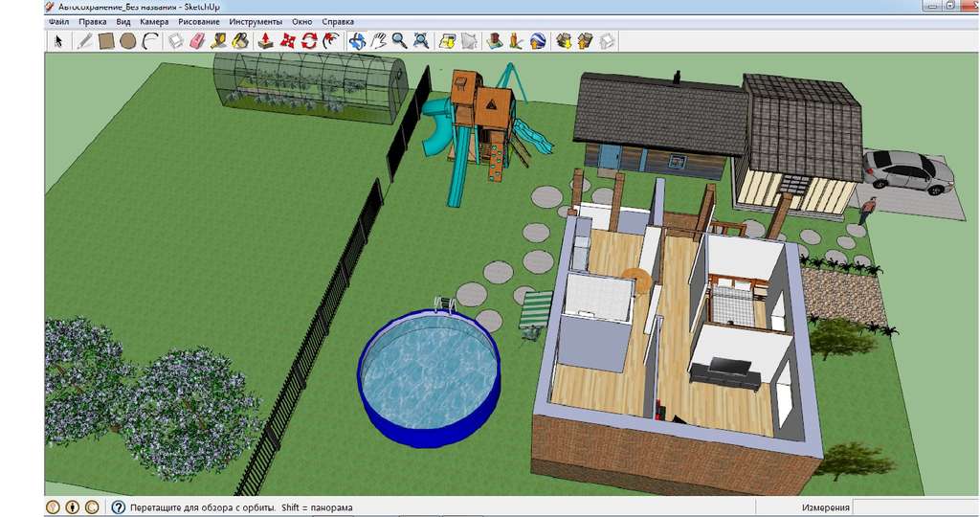Choose the Move tool with red arrows
Screen dimensions: 980x517
pos(287,40)
